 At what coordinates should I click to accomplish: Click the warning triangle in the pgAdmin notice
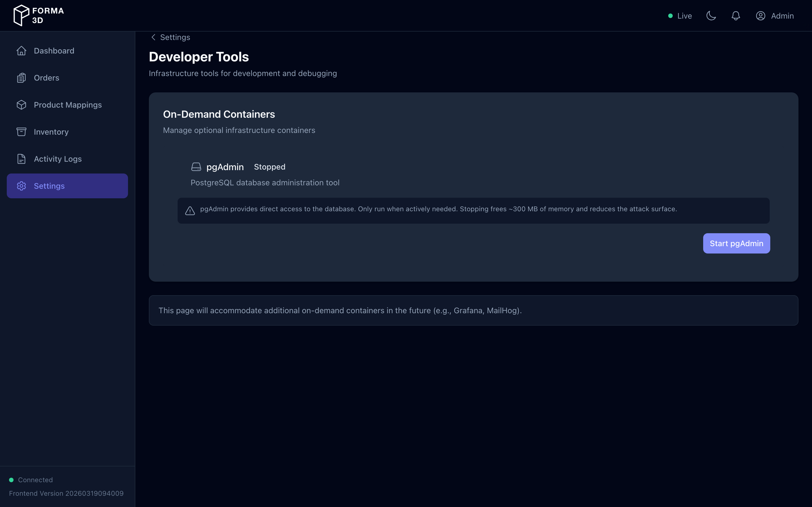tap(190, 210)
